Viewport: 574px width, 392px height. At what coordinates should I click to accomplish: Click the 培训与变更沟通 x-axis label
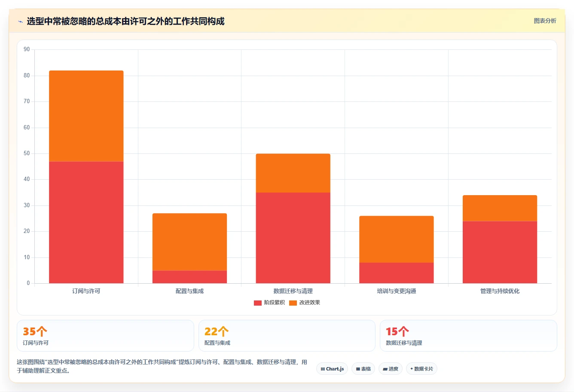click(397, 291)
